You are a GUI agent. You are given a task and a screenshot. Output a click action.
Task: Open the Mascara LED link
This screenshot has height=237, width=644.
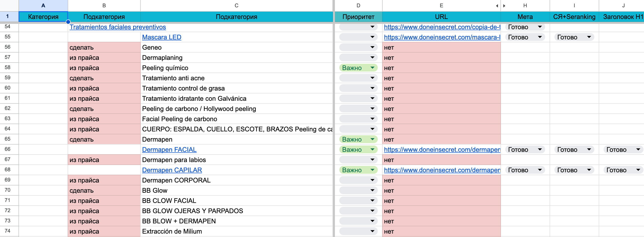162,37
